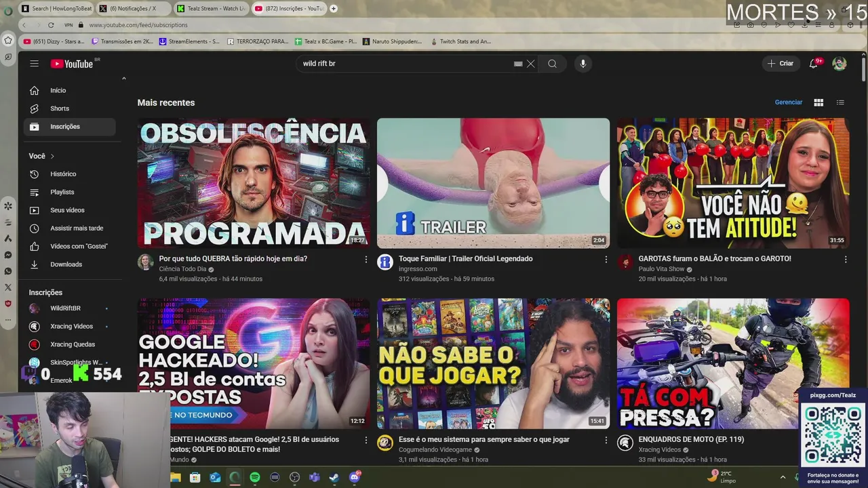Open Downloads in the sidebar
This screenshot has width=868, height=488.
(x=69, y=264)
